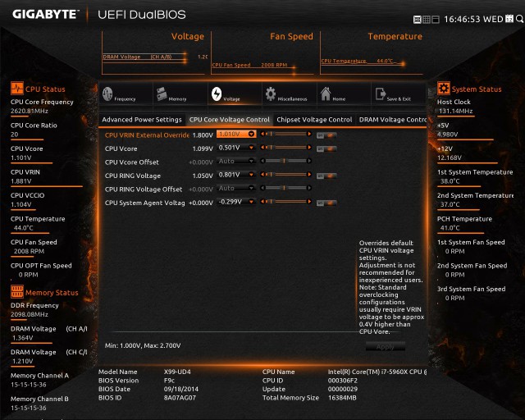This screenshot has width=525, height=420.
Task: Open CPU Vcore 0.501V dropdown
Action: (x=236, y=148)
